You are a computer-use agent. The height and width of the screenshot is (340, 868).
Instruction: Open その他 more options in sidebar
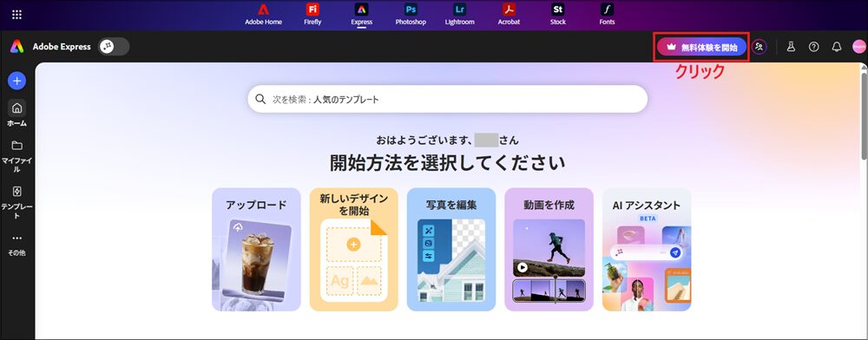(16, 245)
